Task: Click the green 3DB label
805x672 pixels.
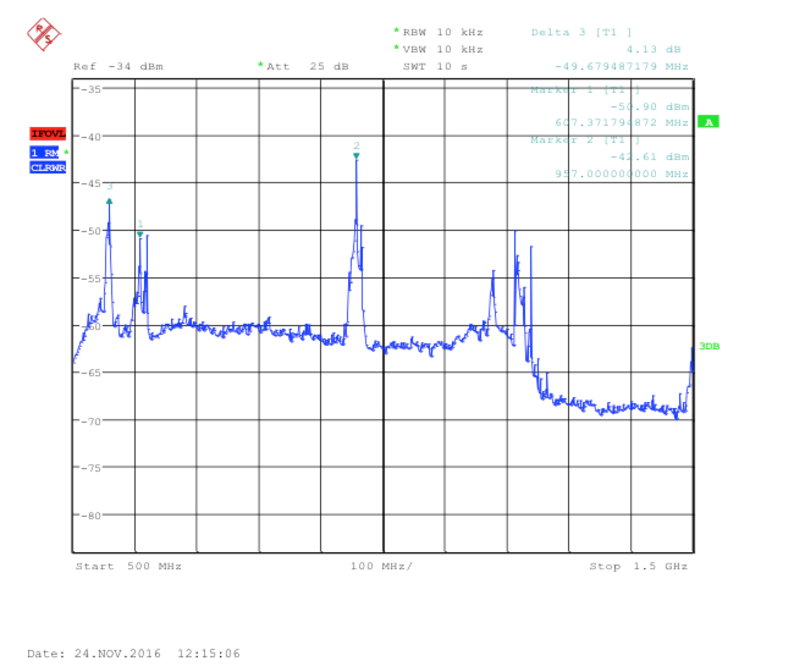Action: tap(709, 346)
